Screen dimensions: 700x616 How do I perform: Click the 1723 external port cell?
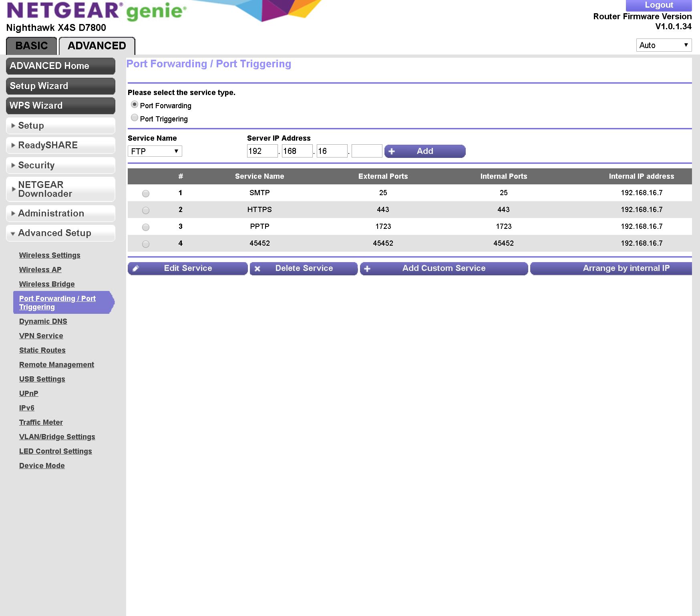click(x=383, y=226)
